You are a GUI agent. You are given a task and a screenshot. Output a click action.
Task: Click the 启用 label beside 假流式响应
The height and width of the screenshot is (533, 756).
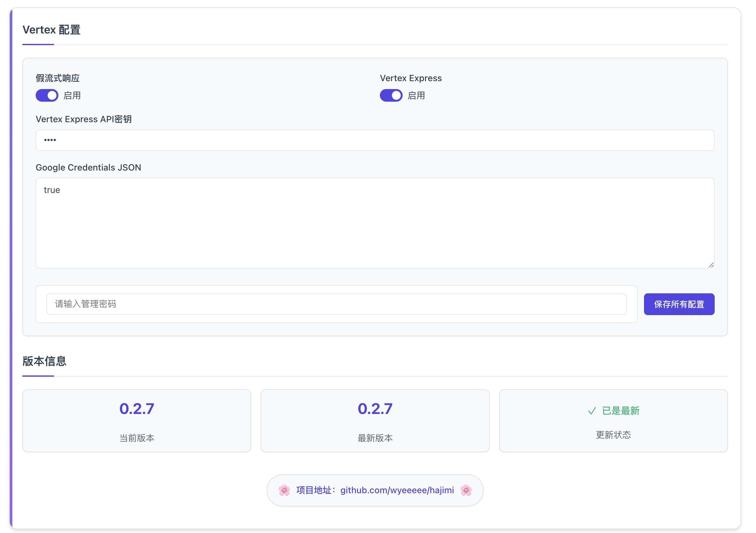tap(73, 96)
